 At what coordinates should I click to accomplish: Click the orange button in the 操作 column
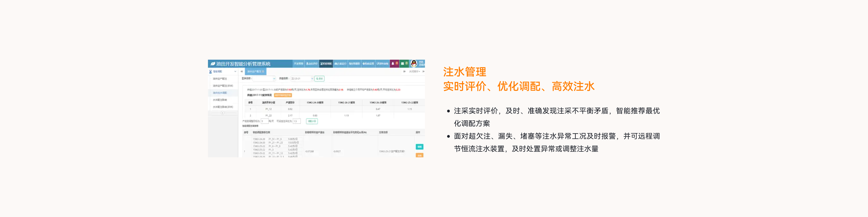420,155
